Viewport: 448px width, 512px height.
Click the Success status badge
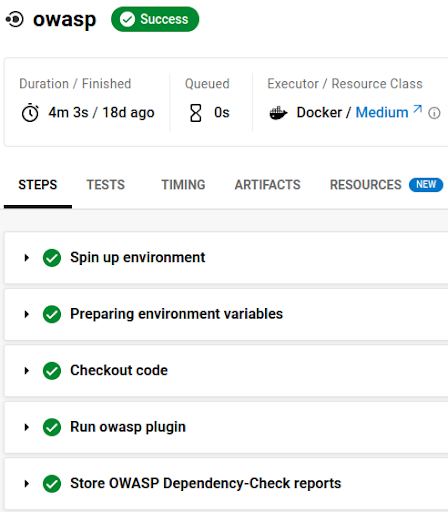point(155,19)
